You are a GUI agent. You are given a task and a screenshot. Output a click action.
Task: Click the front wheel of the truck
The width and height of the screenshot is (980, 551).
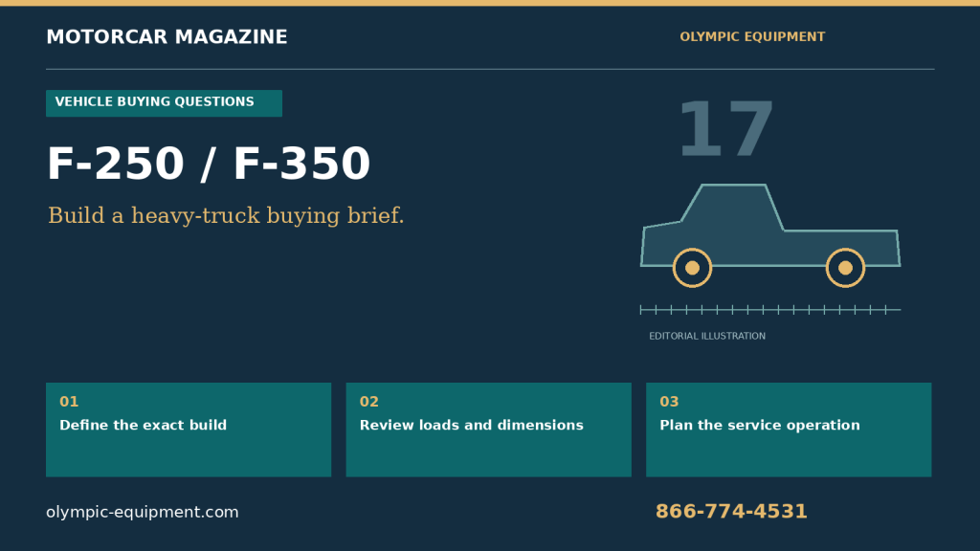[692, 268]
